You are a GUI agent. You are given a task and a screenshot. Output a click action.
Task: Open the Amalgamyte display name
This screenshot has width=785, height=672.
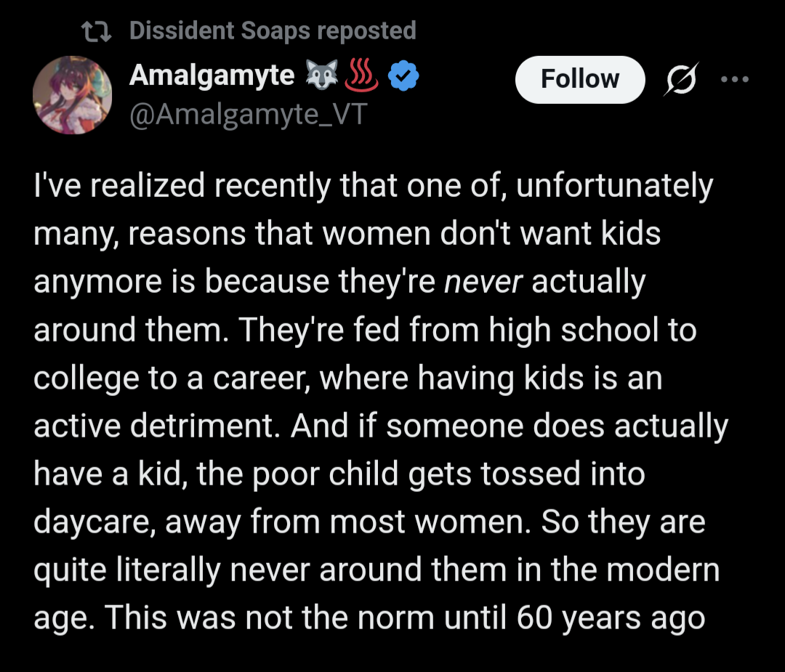[212, 76]
